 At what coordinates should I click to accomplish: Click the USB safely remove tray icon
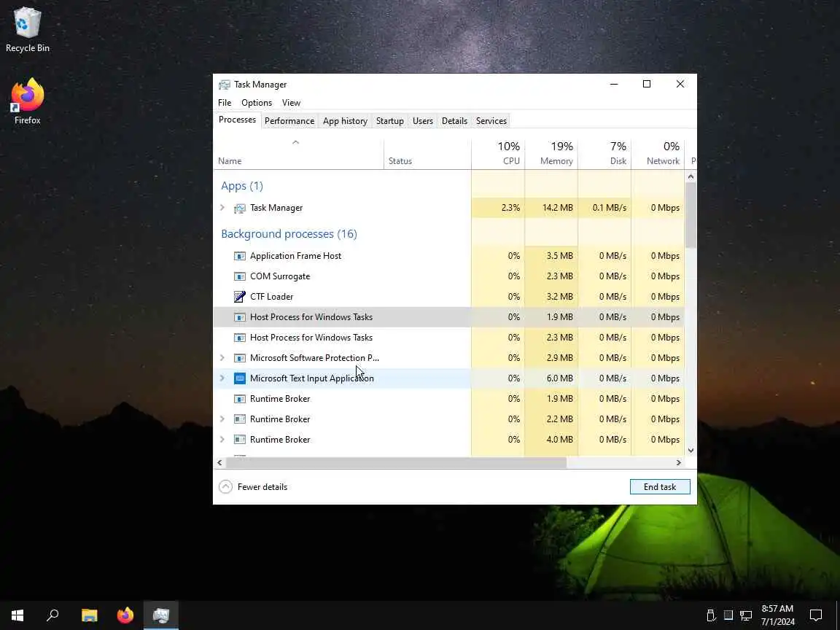[x=711, y=615]
